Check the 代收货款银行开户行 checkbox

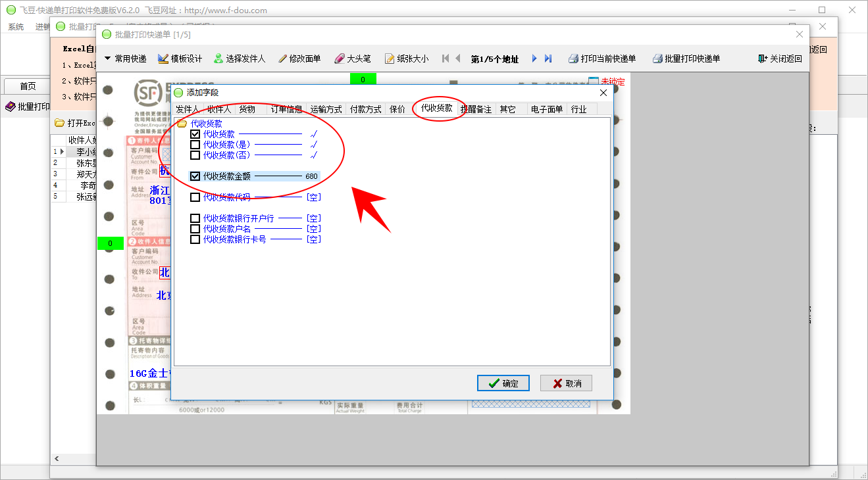point(195,218)
